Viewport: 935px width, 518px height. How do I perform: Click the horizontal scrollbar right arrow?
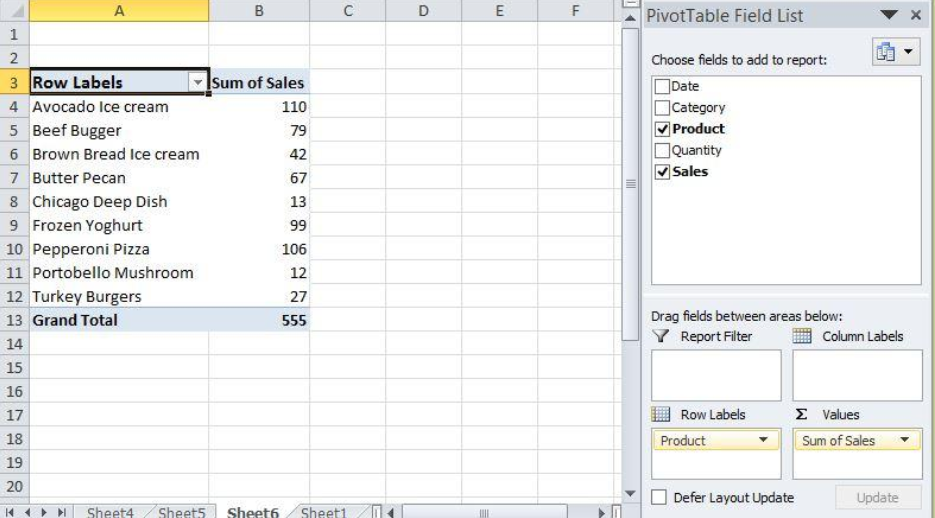click(601, 513)
